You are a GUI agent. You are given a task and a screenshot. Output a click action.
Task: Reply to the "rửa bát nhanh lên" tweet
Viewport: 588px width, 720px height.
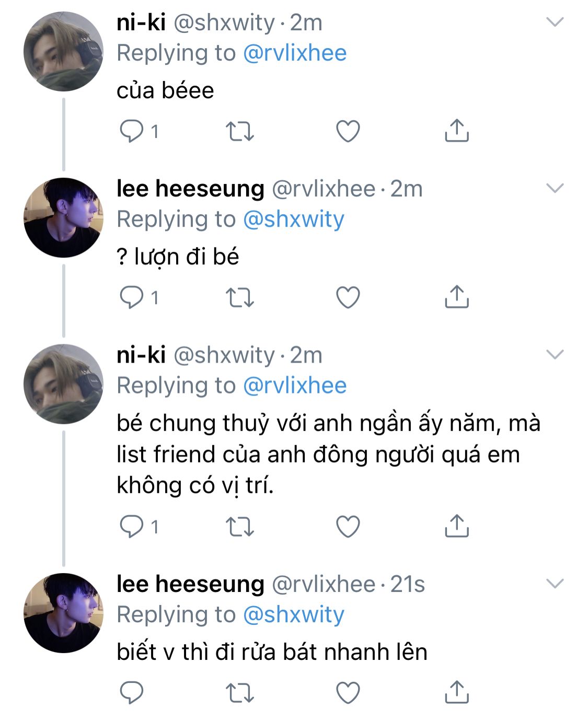click(x=132, y=693)
